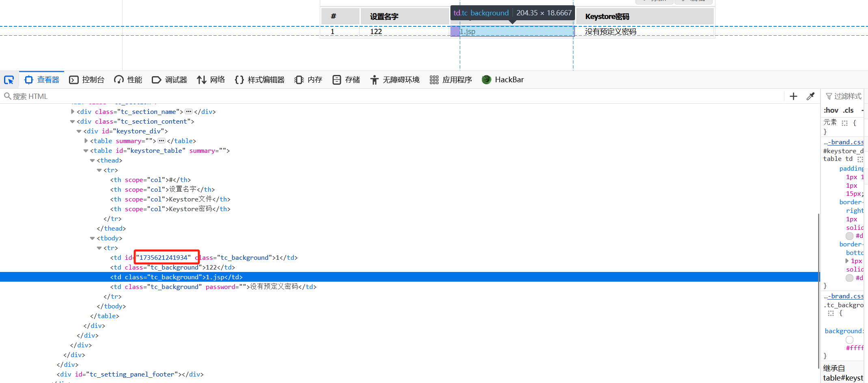Toggle the .cls classes panel
Screen dimensions: 868x383
click(x=848, y=110)
